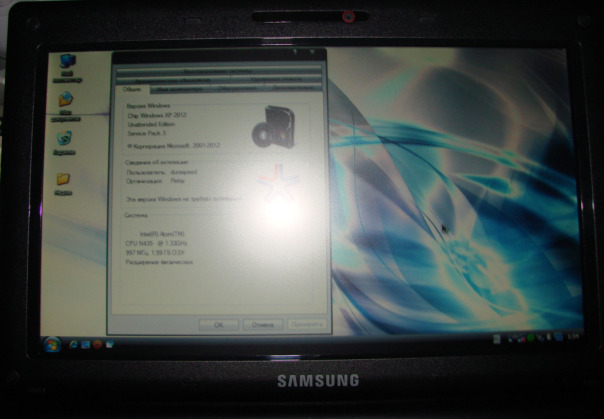Screen dimensions: 604x419
Task: Click the Start orb button
Action: coord(52,344)
